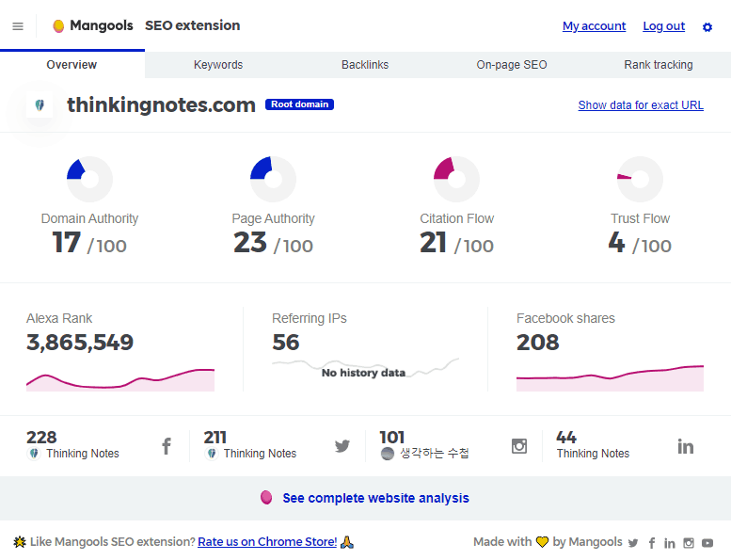Image resolution: width=731 pixels, height=560 pixels.
Task: Rate us on Chrome Store link
Action: tap(267, 542)
